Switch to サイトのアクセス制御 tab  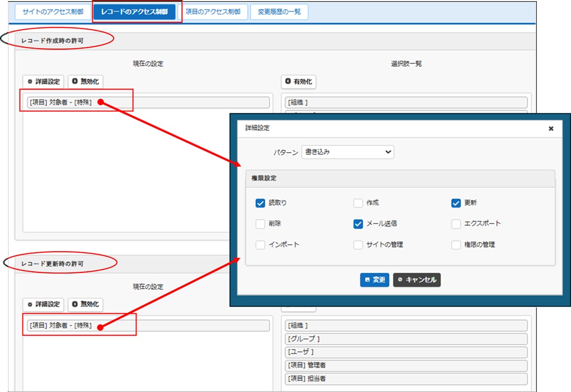click(52, 12)
